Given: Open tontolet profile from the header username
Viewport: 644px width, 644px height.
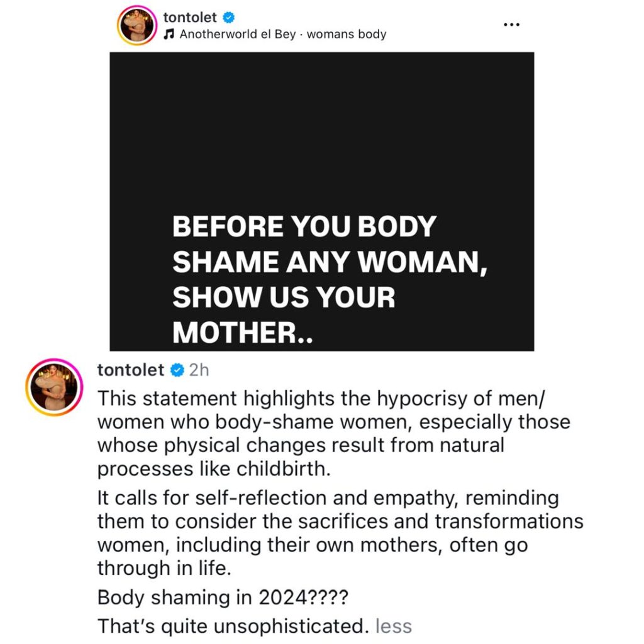Looking at the screenshot, I should pos(190,17).
